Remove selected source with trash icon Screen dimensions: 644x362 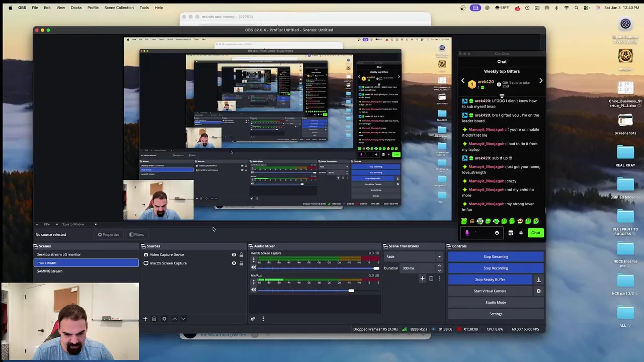pyautogui.click(x=154, y=319)
